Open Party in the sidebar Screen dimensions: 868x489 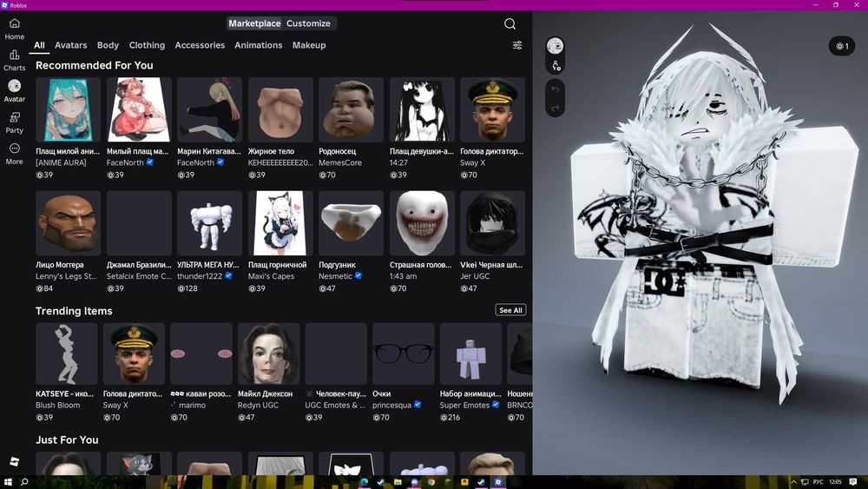coord(15,122)
